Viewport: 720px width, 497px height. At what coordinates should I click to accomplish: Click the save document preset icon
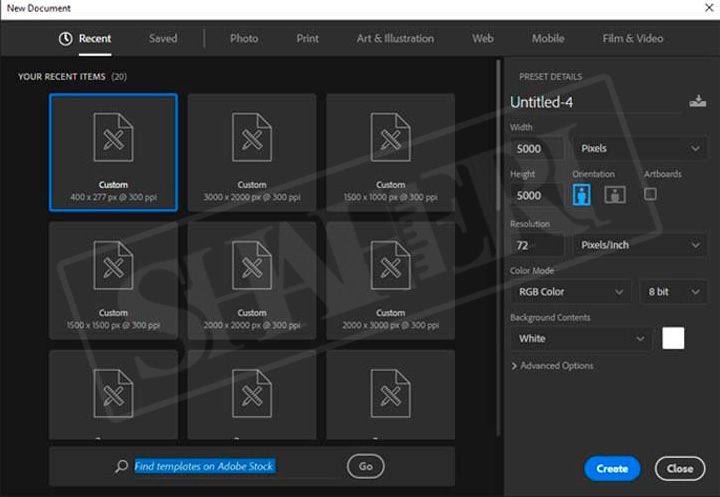coord(697,102)
